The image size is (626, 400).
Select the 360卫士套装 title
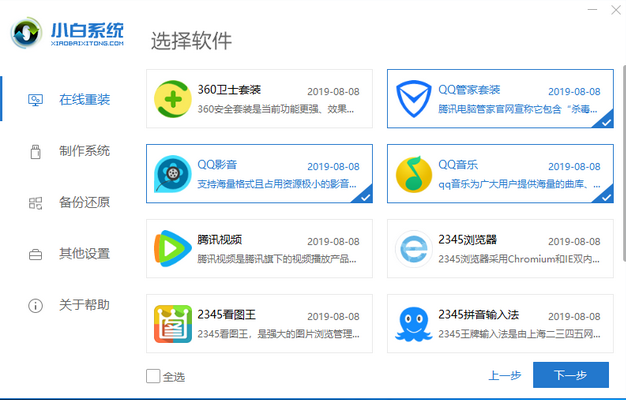coord(229,90)
